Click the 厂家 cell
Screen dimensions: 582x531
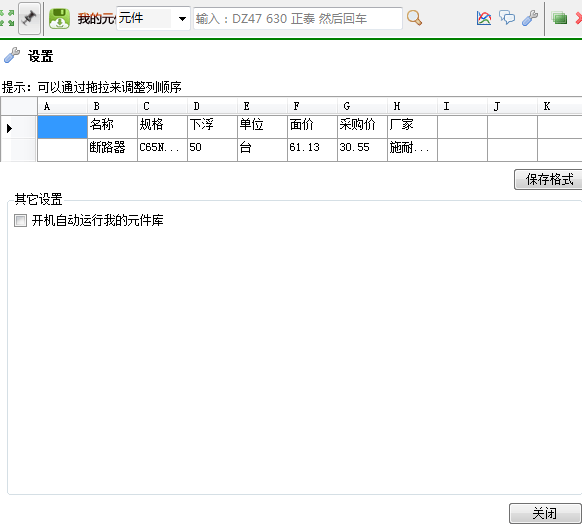pos(412,127)
